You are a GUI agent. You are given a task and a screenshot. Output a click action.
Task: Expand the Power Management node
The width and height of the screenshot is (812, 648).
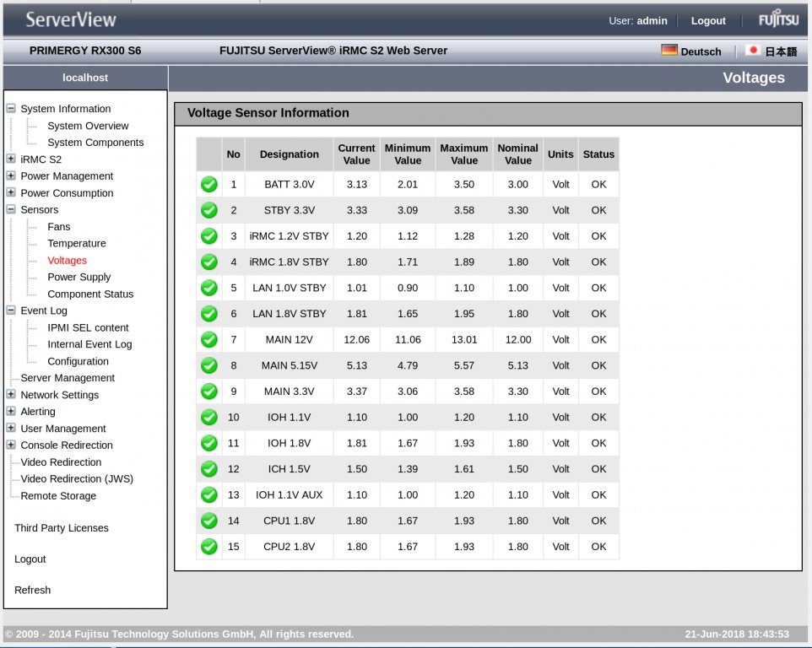point(11,175)
